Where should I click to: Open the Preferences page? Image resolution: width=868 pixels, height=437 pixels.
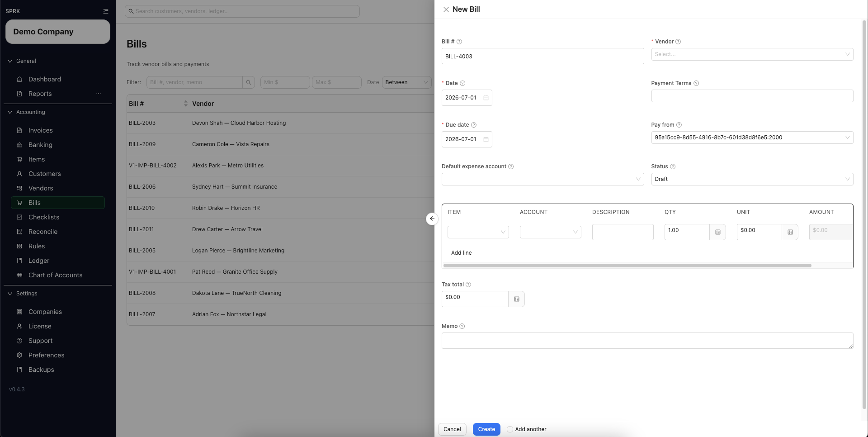(58, 355)
